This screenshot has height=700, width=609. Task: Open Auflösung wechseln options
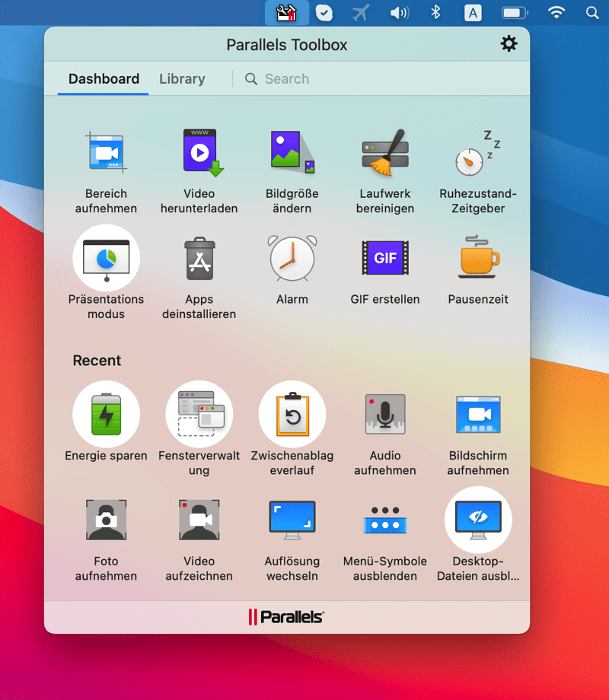tap(292, 520)
